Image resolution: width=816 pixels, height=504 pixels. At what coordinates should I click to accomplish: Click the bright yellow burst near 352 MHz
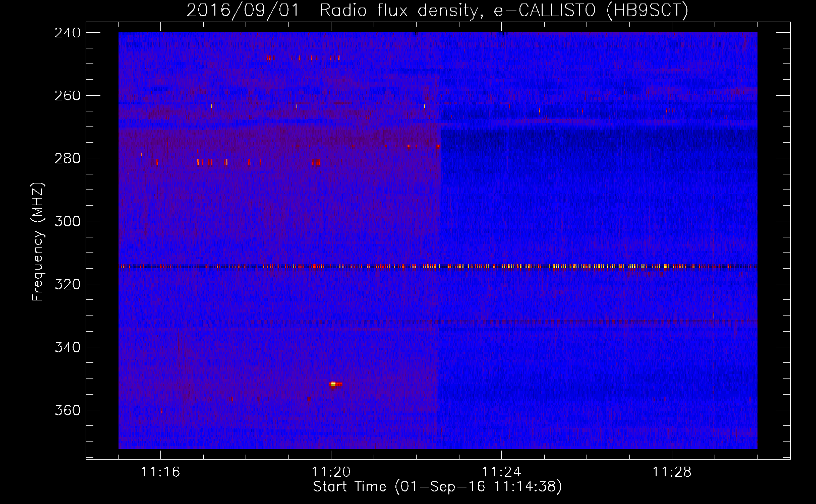[334, 385]
